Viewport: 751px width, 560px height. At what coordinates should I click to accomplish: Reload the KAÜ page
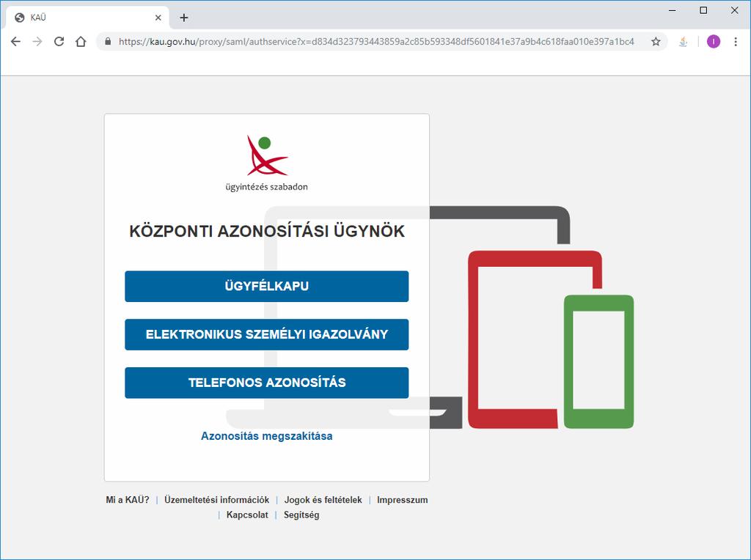click(x=59, y=42)
